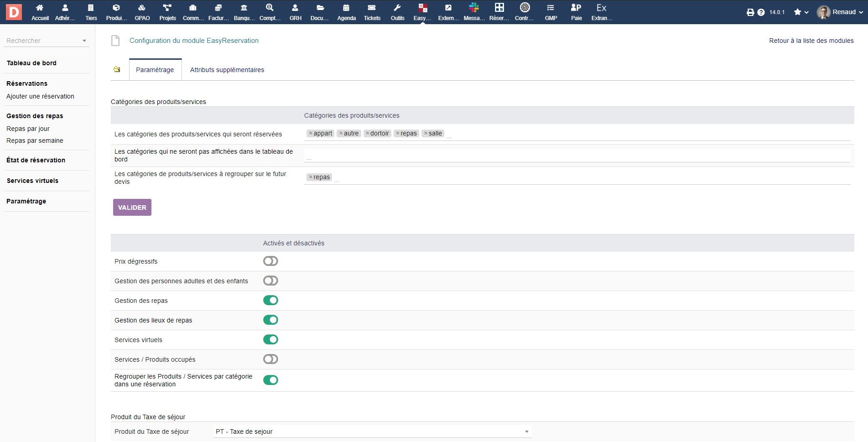The height and width of the screenshot is (442, 868).
Task: Click the help question mark icon
Action: [x=761, y=12]
